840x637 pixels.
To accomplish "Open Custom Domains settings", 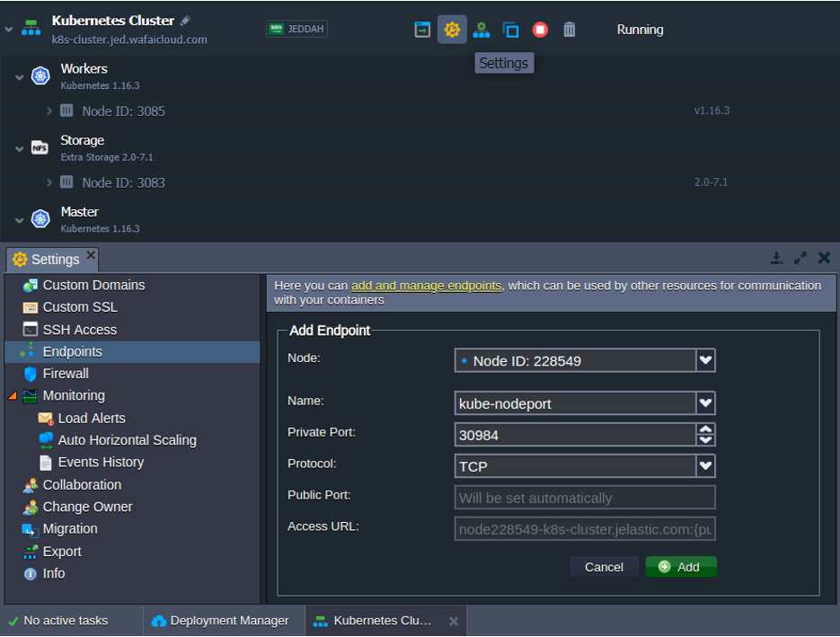I will (93, 285).
